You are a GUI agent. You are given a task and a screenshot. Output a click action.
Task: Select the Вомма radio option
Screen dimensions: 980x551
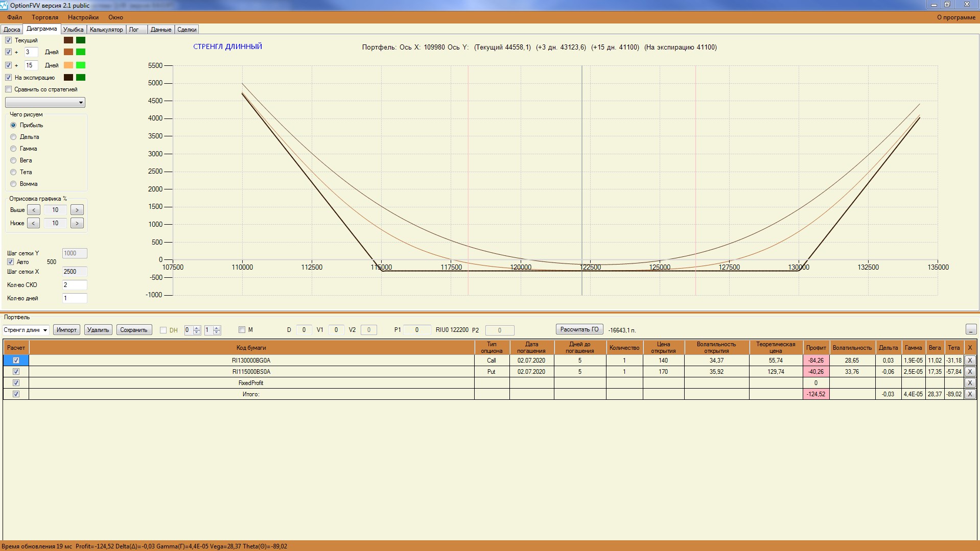(x=13, y=184)
